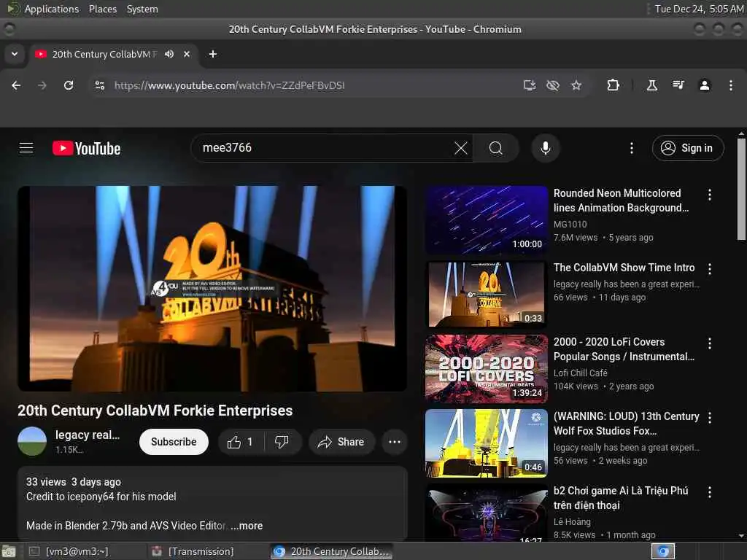Open 2000-2020 LoFi Covers thumbnail

click(487, 368)
